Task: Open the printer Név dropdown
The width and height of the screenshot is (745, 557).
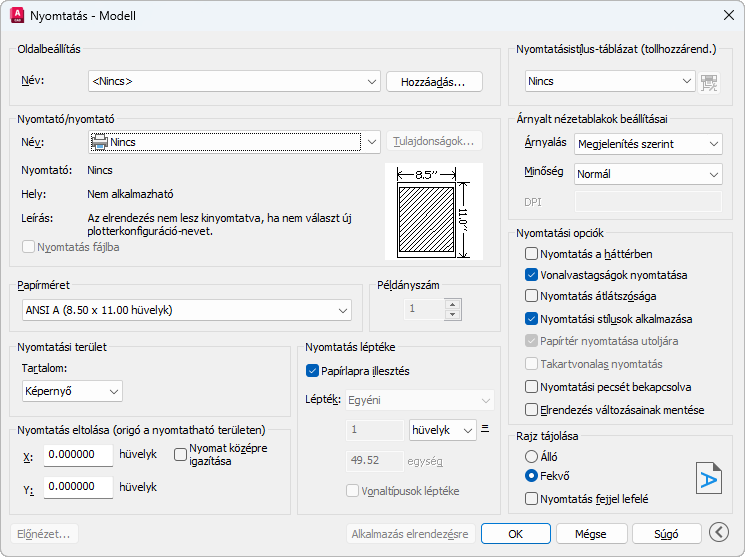Action: point(234,142)
